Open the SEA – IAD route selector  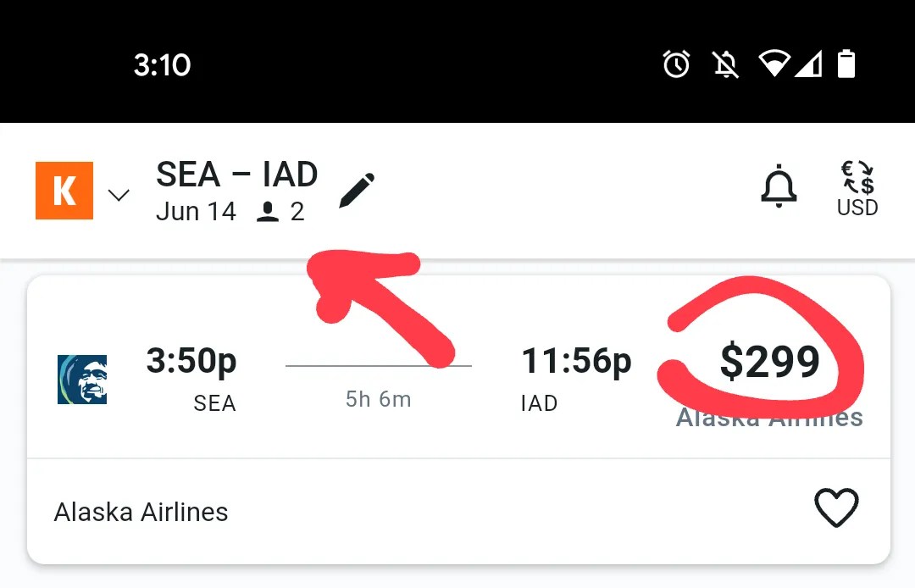click(236, 174)
